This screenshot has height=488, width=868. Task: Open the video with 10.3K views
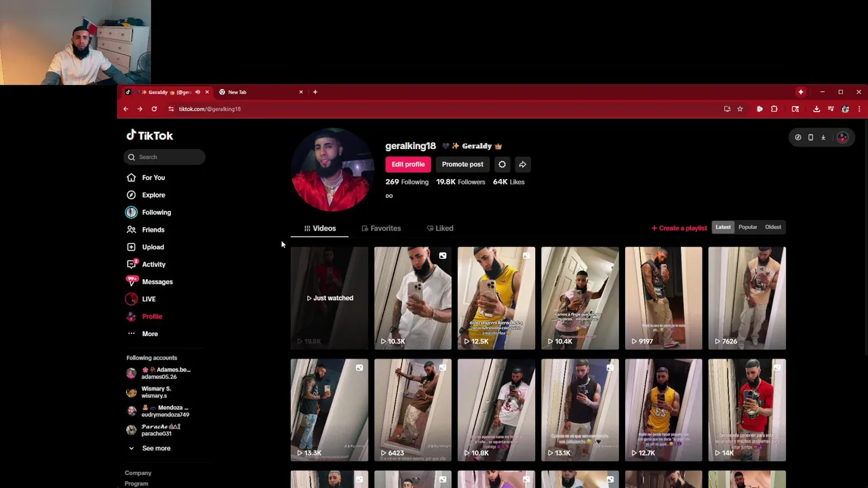(413, 298)
